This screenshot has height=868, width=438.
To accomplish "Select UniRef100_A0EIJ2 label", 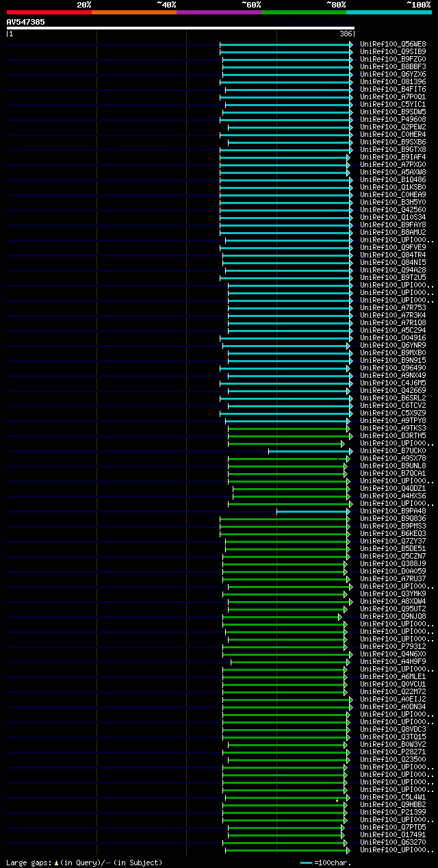I will coord(394,699).
